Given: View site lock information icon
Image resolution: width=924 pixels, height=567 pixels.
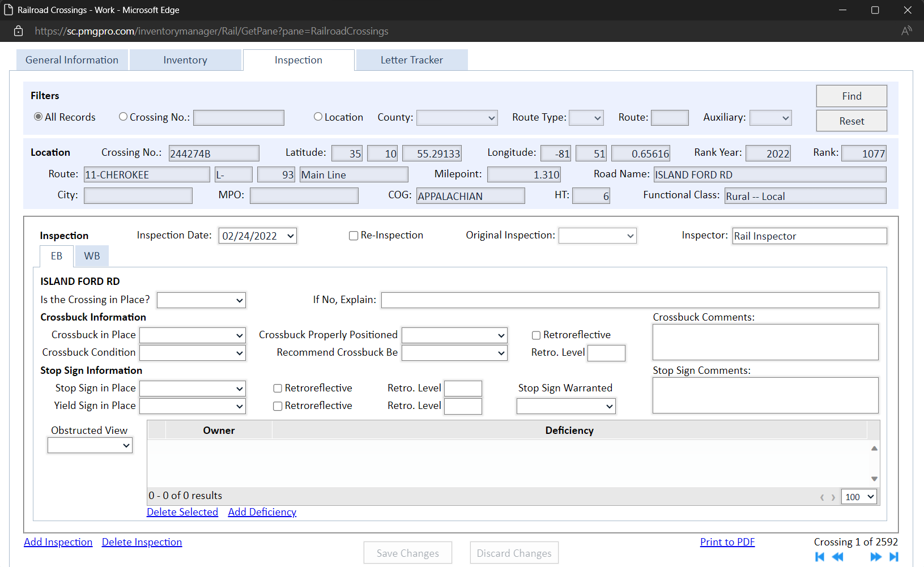Looking at the screenshot, I should coord(19,31).
